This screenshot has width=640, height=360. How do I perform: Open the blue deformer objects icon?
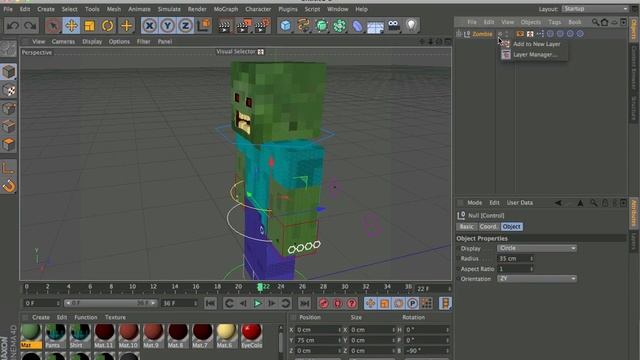(x=357, y=26)
